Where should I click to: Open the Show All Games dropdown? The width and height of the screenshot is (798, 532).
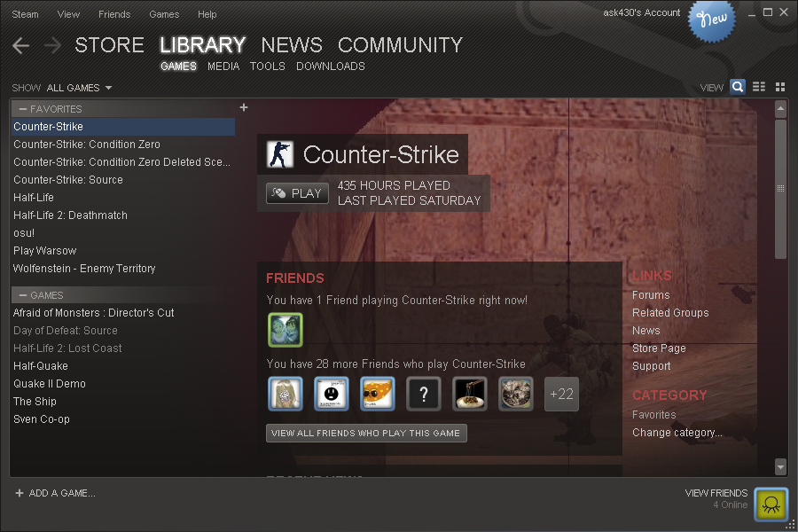pyautogui.click(x=80, y=88)
